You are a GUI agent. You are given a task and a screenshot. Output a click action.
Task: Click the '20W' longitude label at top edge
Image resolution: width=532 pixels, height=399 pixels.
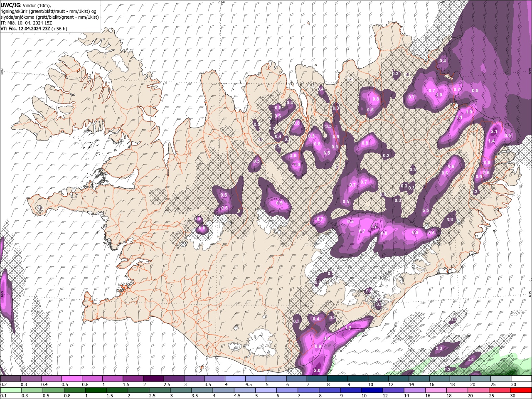[221, 2]
